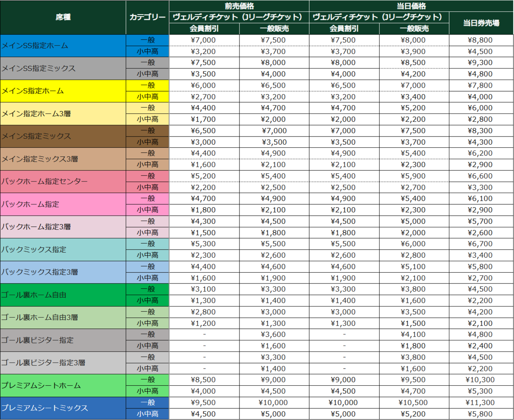
Task: Select the yellow メインS指定ホーム seat cell
Action: (x=63, y=91)
